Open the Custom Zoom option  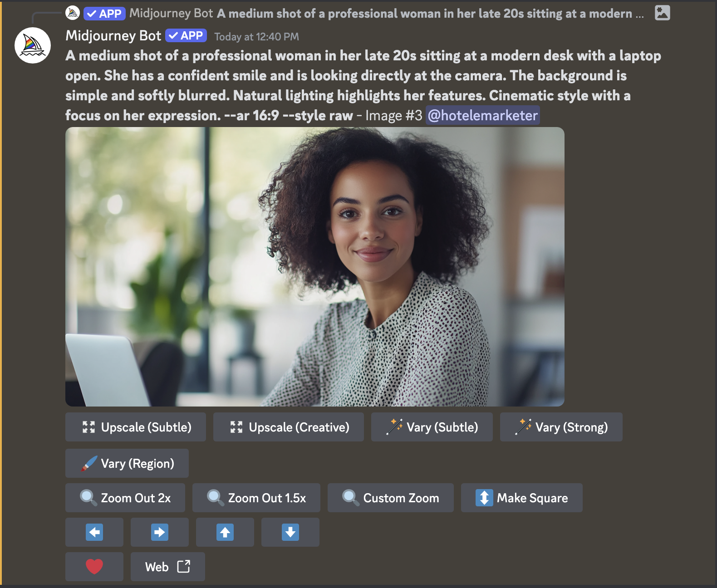coord(390,498)
